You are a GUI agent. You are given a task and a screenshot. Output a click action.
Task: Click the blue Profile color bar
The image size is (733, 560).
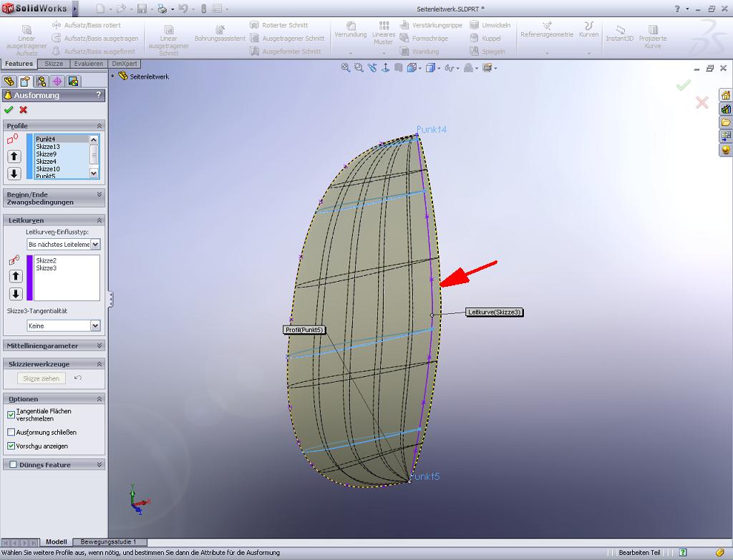click(x=29, y=157)
